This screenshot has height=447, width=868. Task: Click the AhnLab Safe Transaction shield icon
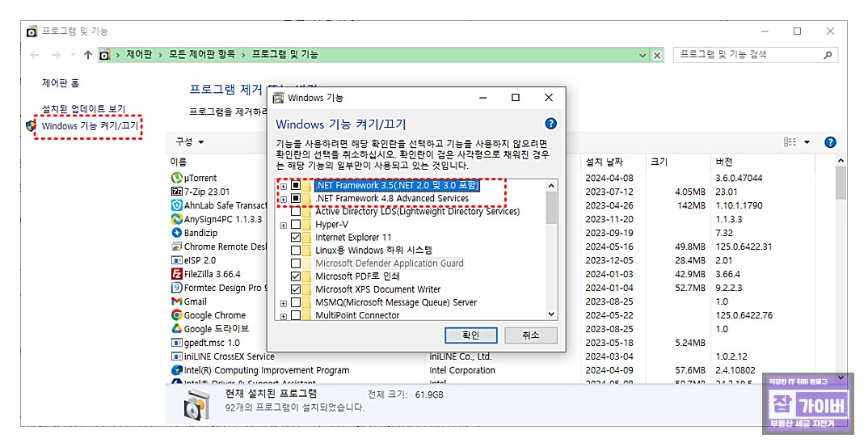point(176,205)
